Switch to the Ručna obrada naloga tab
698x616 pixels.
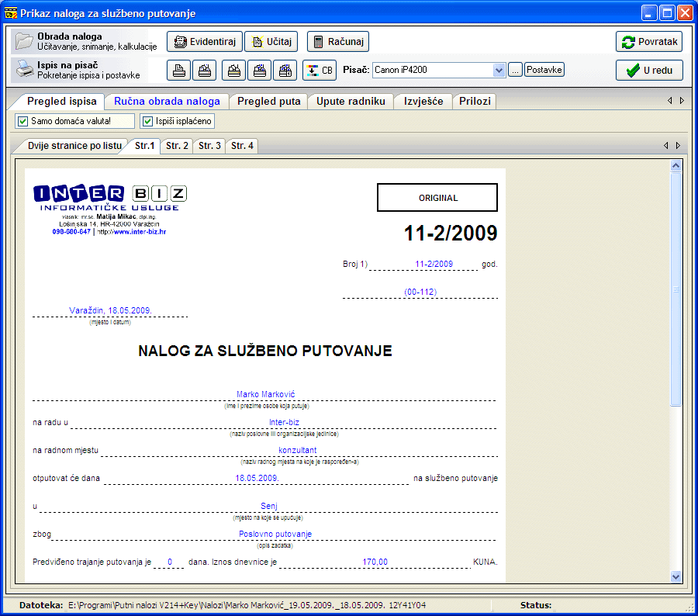pos(167,102)
